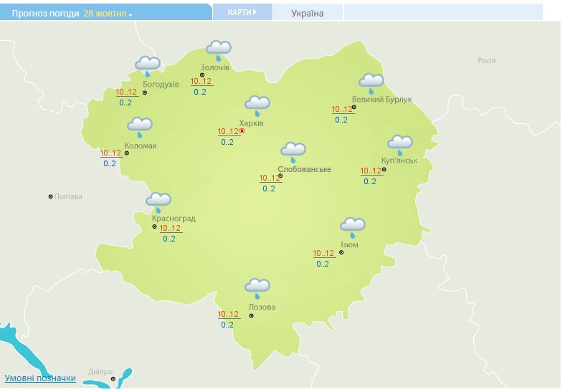Click the red Харків city marker
Screen dimensions: 565x392
tap(242, 131)
